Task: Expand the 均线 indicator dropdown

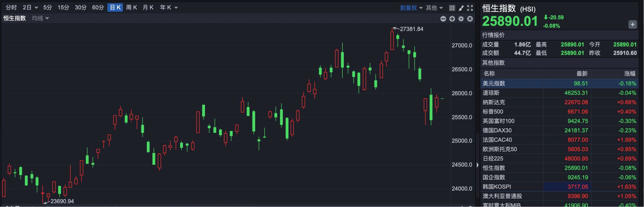Action: pos(40,18)
